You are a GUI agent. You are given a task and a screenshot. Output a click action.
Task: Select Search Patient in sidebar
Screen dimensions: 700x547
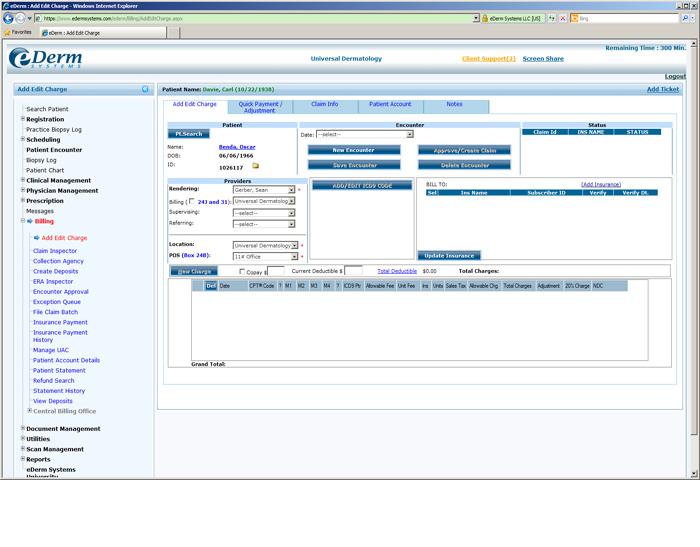(x=47, y=109)
